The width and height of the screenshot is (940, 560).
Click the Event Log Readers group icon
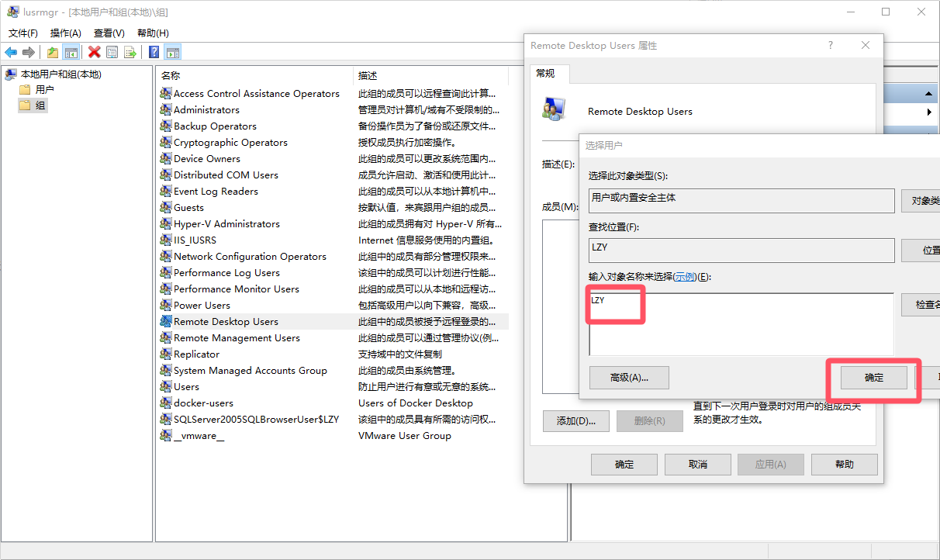pyautogui.click(x=165, y=192)
